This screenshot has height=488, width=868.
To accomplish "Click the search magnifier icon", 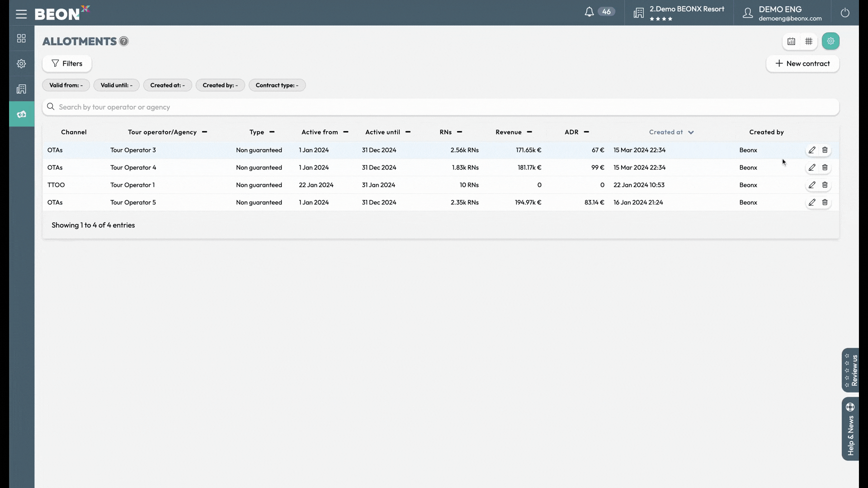I will click(51, 107).
